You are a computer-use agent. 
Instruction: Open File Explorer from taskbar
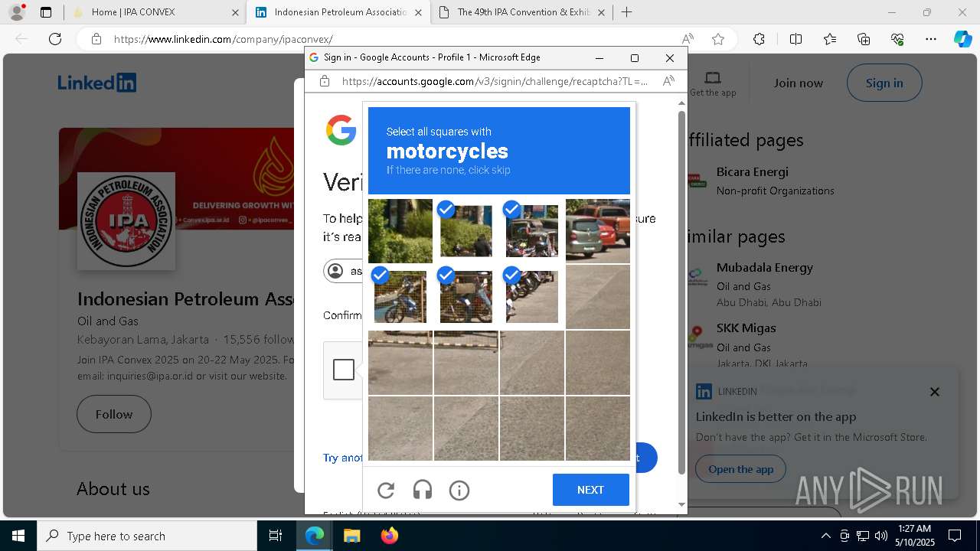[351, 536]
